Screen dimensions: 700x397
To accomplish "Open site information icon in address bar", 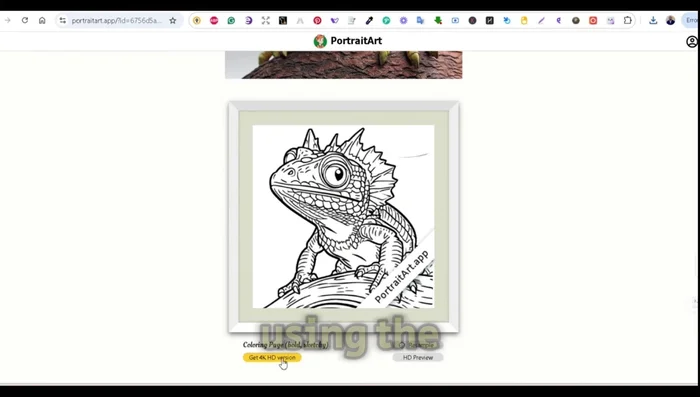I will point(62,21).
